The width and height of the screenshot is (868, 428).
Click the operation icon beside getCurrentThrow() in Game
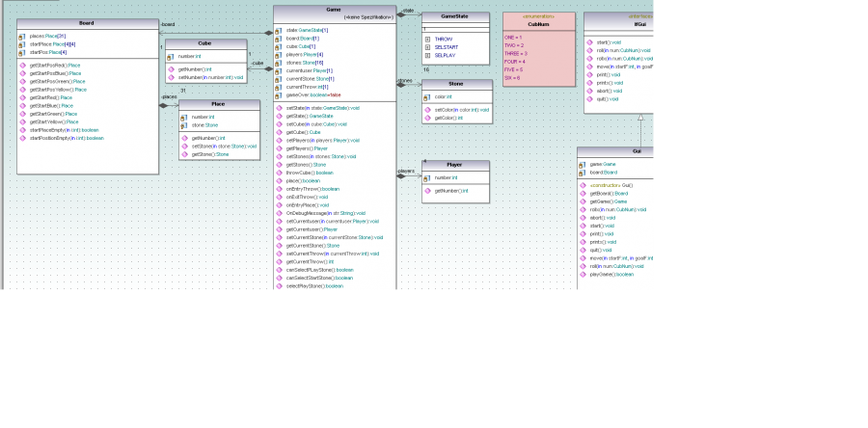pyautogui.click(x=279, y=261)
